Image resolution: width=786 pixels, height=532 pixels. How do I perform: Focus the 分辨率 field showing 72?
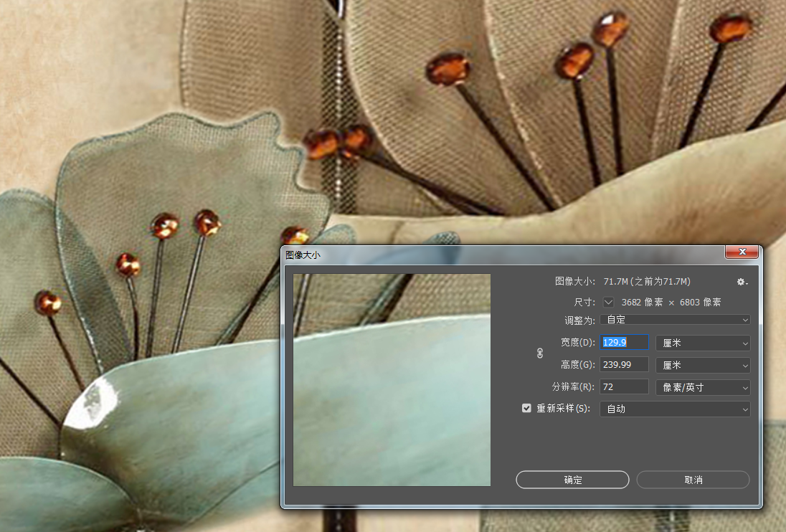pos(625,386)
